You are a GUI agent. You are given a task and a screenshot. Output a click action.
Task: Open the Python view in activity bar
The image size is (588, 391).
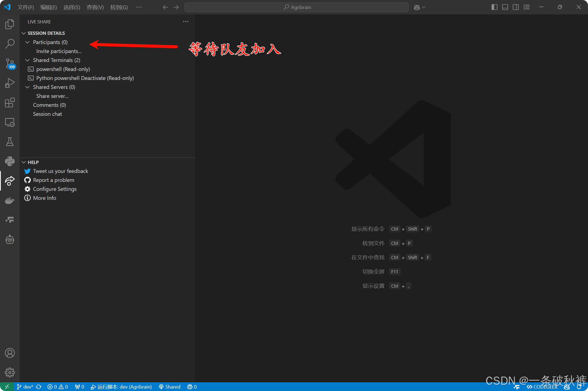click(10, 161)
